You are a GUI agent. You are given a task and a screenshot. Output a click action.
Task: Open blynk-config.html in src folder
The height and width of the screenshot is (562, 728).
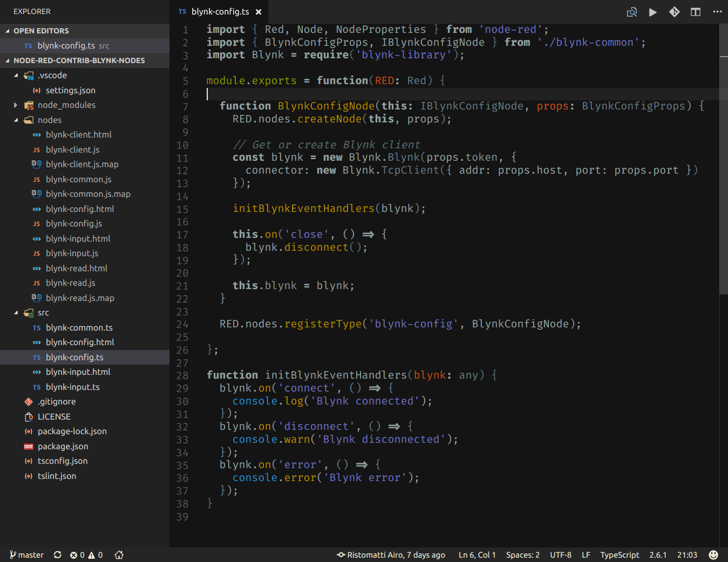85,342
